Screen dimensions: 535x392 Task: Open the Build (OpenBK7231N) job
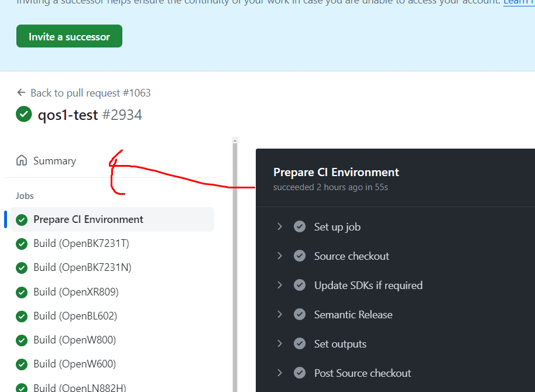(82, 267)
